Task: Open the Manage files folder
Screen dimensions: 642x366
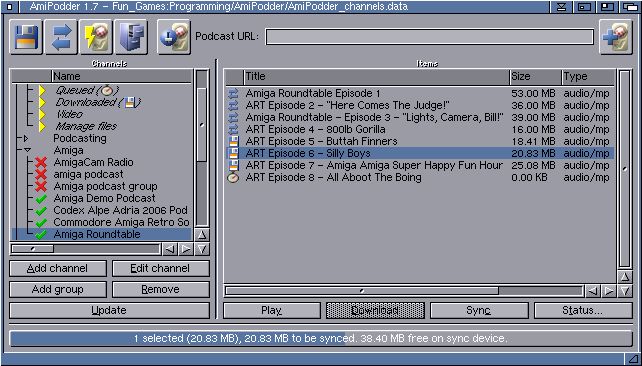Action: click(x=86, y=126)
